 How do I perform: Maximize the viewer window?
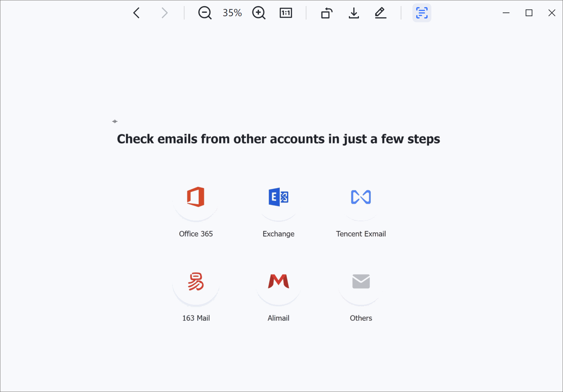pyautogui.click(x=529, y=13)
